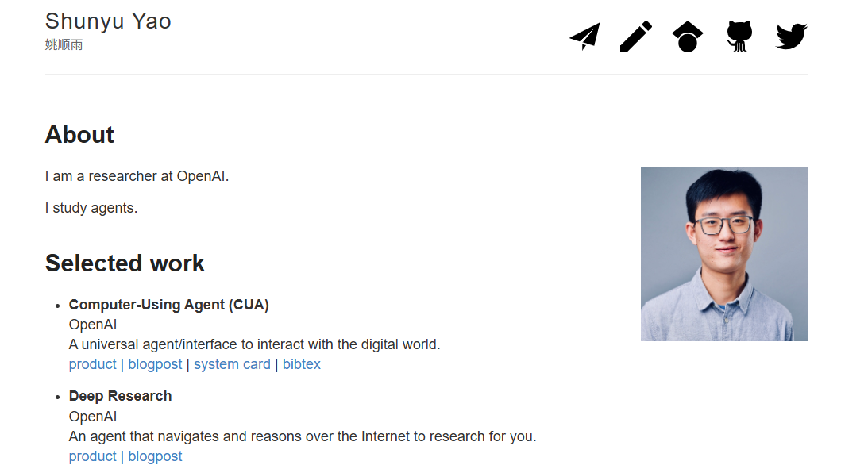Open the Twitter bird icon
The width and height of the screenshot is (868, 469).
[x=791, y=37]
